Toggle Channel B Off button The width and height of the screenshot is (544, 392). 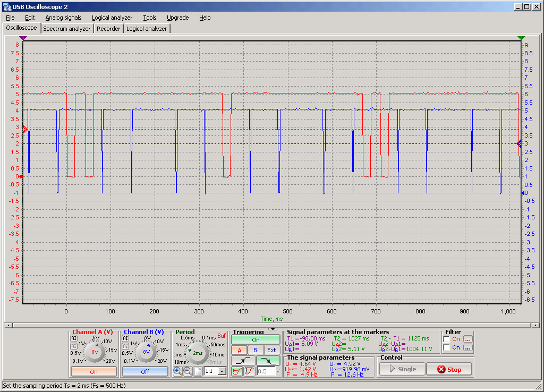(x=145, y=372)
